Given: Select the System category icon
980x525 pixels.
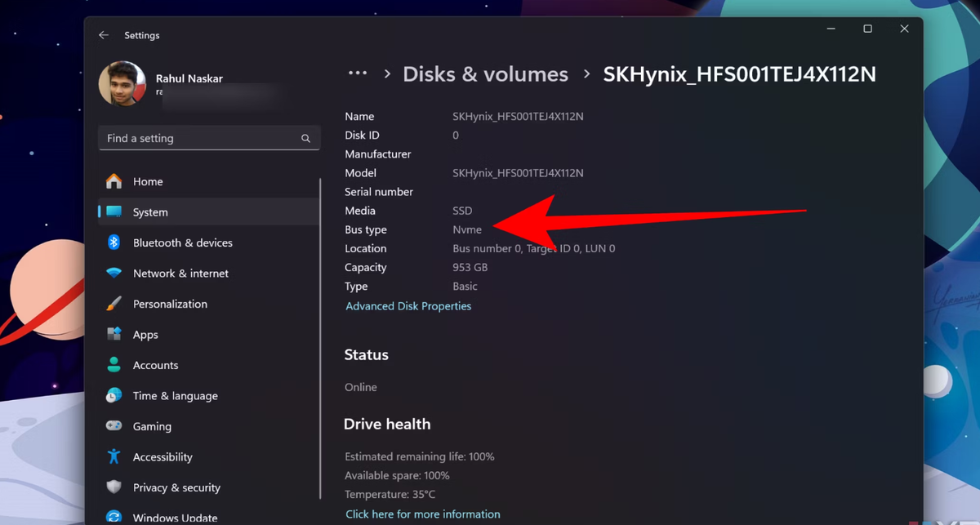Looking at the screenshot, I should point(114,211).
